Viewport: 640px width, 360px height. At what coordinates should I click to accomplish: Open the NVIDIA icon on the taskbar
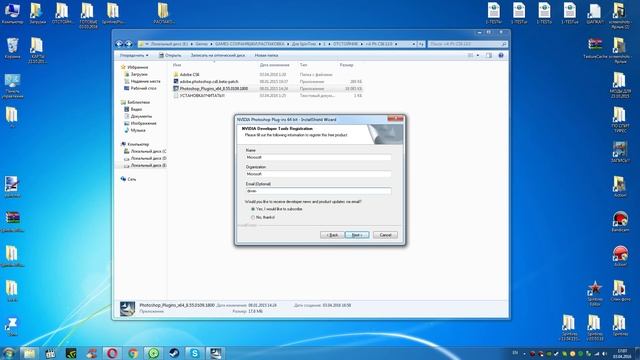(71, 353)
